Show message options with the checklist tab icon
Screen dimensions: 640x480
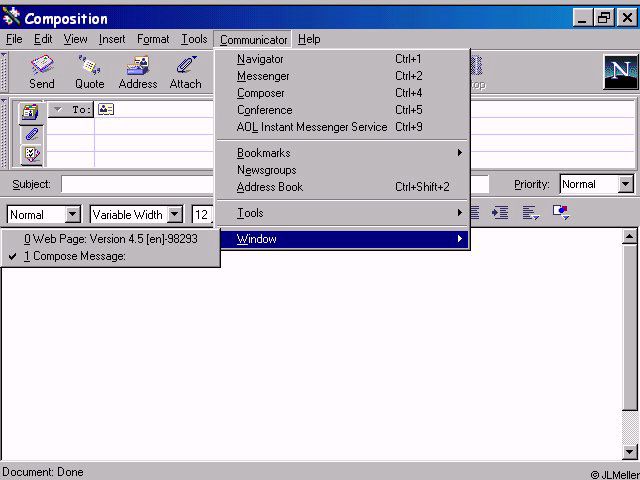pos(31,154)
